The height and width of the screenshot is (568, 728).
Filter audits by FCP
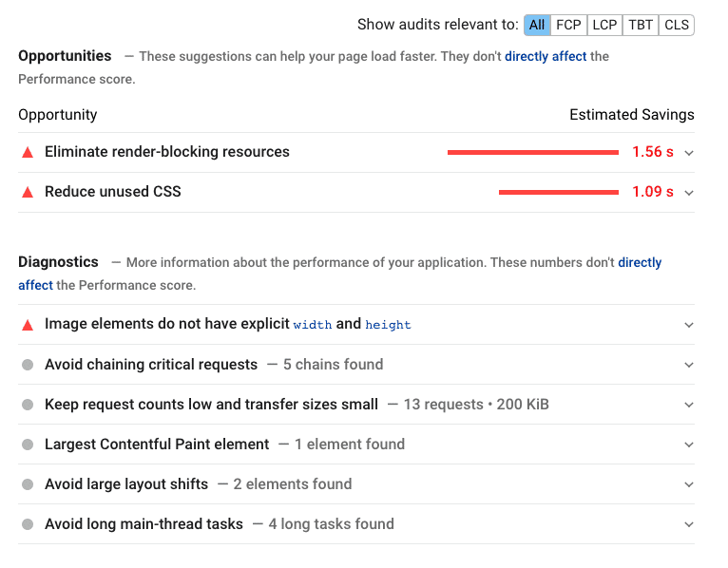coord(568,25)
